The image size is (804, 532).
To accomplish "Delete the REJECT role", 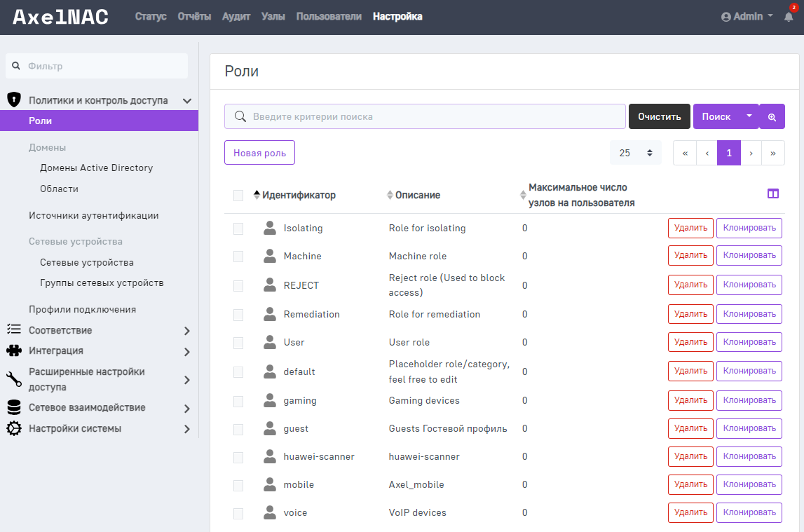I will pyautogui.click(x=690, y=285).
